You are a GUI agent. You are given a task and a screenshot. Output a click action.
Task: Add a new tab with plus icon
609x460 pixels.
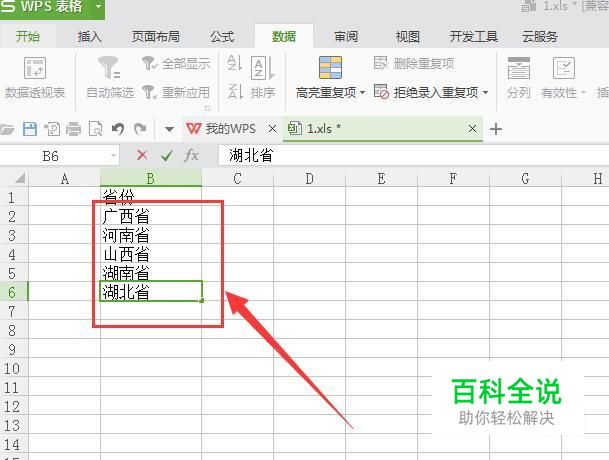(496, 129)
